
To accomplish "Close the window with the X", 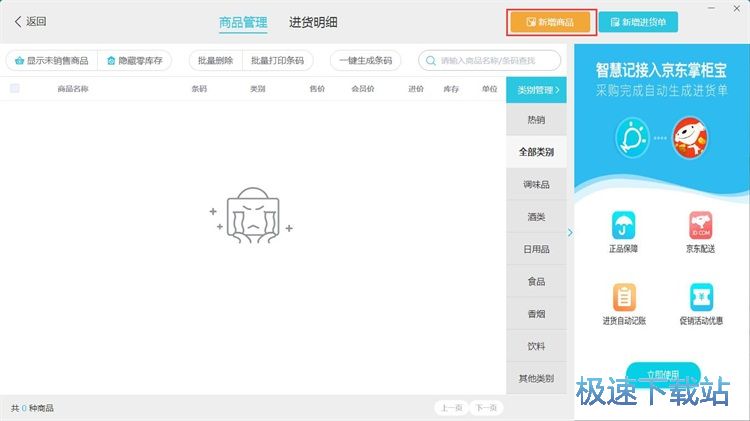I will (x=737, y=8).
